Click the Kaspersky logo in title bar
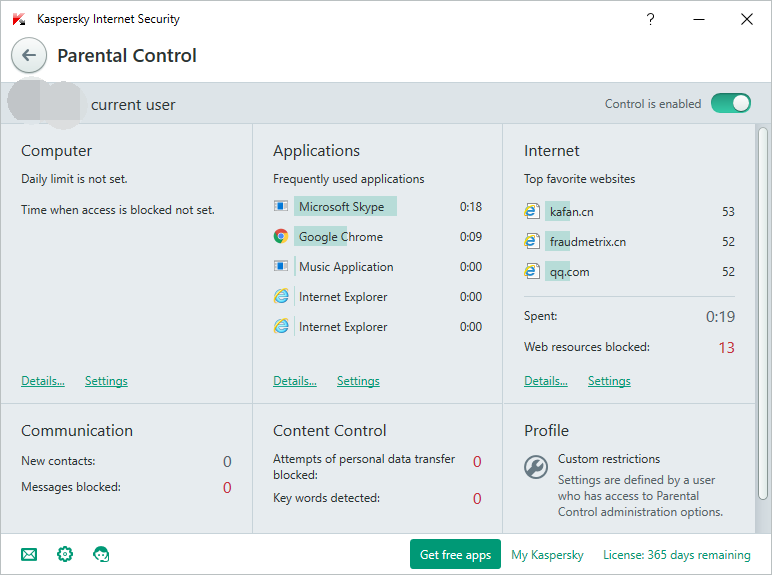The width and height of the screenshot is (772, 575). [19, 19]
